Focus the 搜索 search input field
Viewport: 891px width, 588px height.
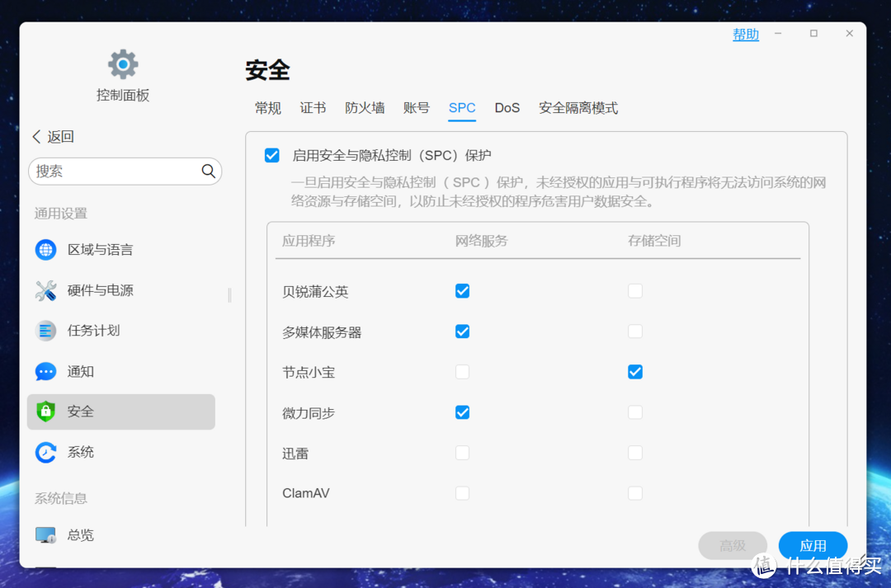[115, 172]
